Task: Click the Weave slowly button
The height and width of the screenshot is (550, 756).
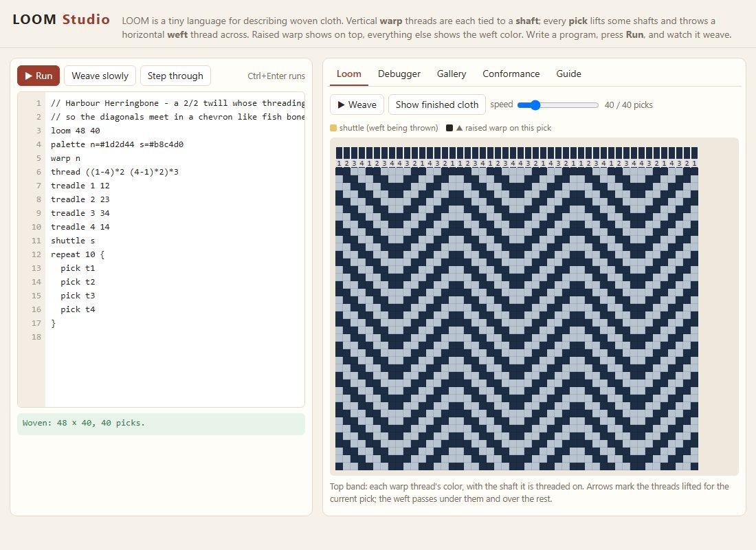Action: pos(100,76)
